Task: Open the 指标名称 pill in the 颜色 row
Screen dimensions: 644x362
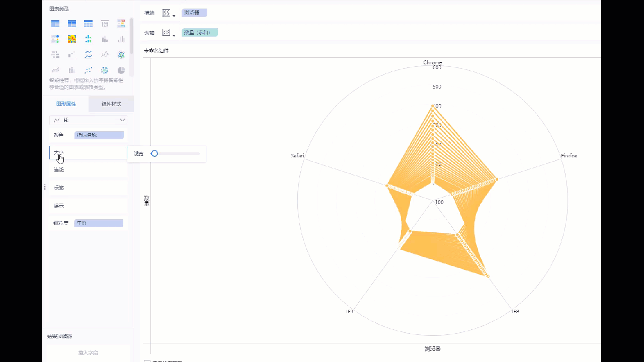Action: coord(99,135)
